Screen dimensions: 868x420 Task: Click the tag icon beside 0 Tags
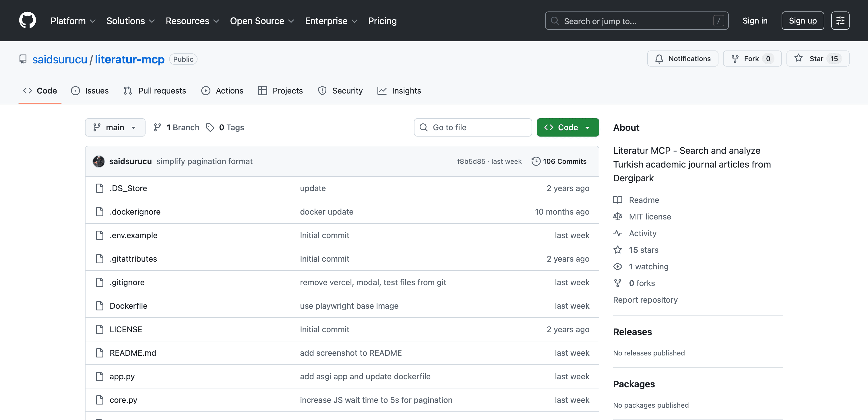tap(210, 127)
